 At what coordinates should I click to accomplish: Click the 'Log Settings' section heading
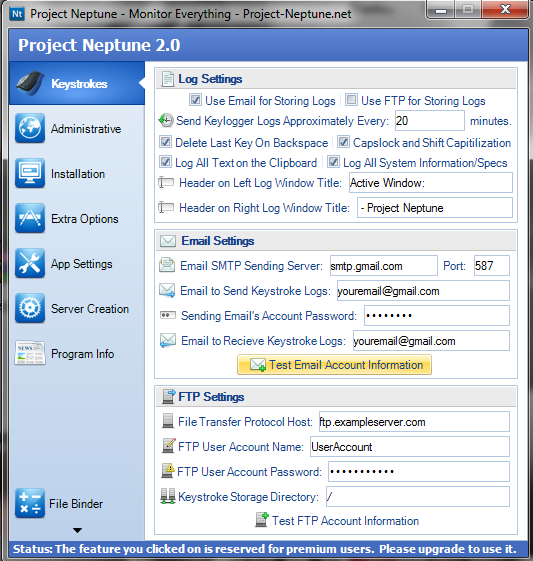click(x=210, y=79)
